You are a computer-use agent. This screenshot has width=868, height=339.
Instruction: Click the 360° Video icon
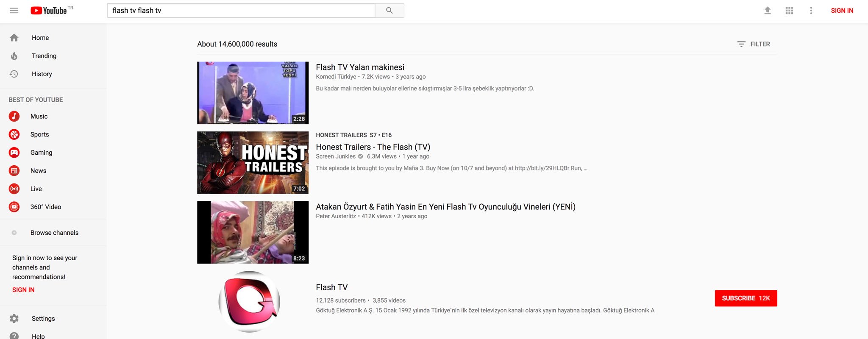(14, 207)
